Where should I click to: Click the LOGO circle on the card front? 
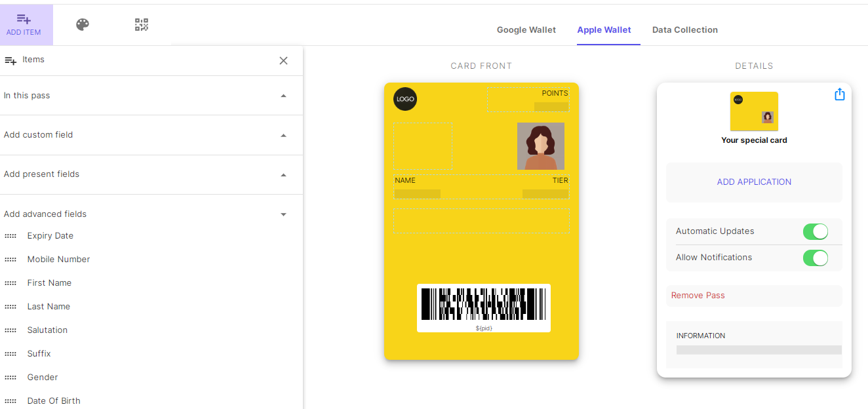[x=405, y=99]
